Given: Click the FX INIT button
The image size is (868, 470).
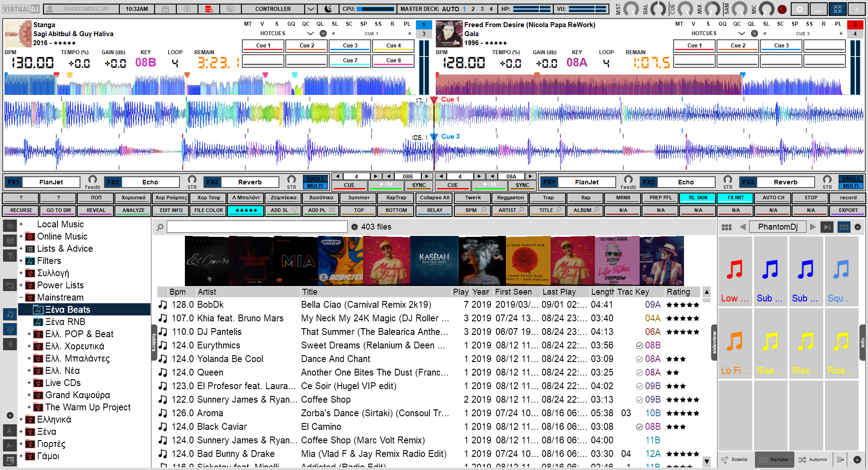Looking at the screenshot, I should tap(736, 197).
